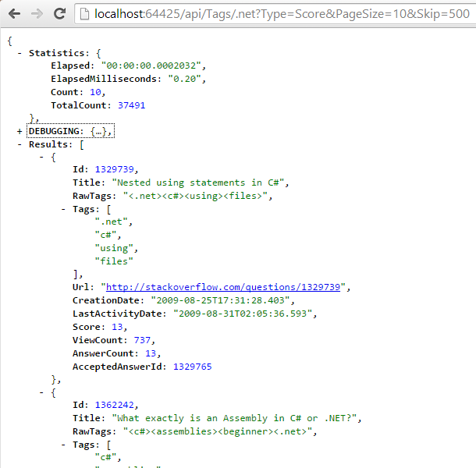Click the ElapsedMilliseconds value "0.20"
The height and width of the screenshot is (468, 476).
(x=185, y=79)
